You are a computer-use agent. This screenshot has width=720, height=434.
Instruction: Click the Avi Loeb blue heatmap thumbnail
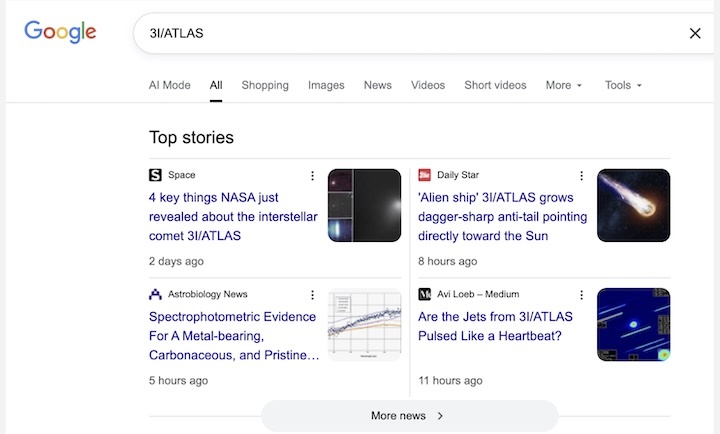pyautogui.click(x=633, y=325)
